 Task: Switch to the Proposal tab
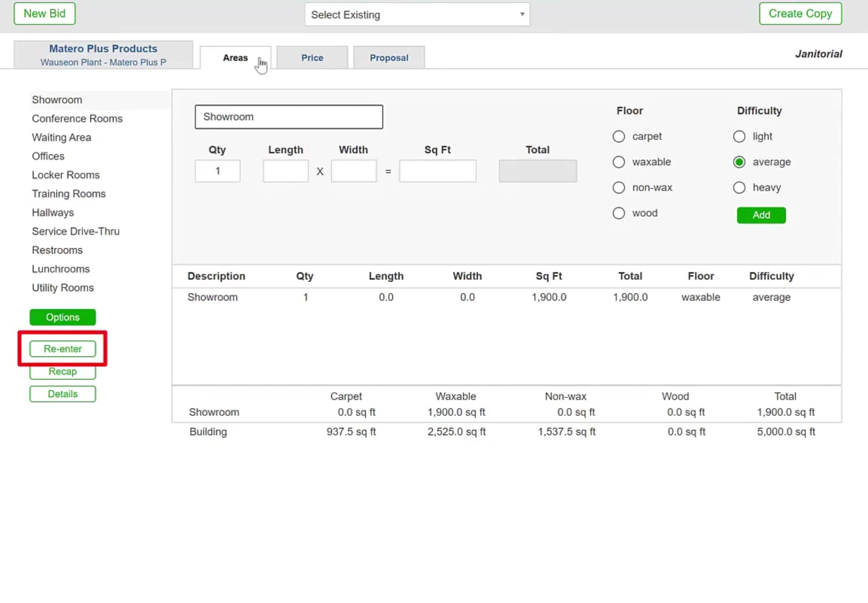tap(389, 58)
